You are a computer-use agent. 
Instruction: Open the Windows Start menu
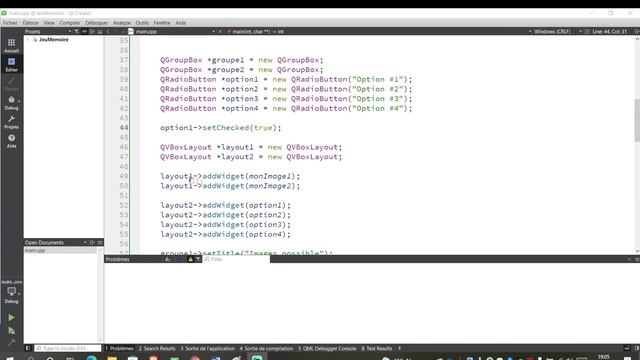(x=10, y=358)
